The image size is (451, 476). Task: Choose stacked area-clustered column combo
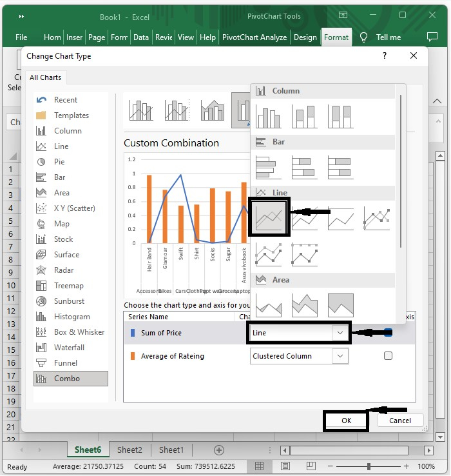[213, 110]
